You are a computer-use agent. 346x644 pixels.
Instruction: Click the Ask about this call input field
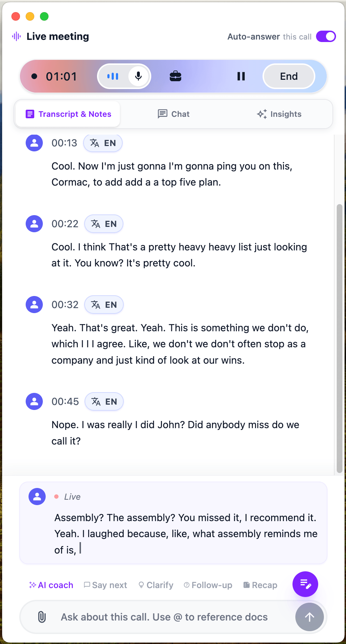[164, 617]
